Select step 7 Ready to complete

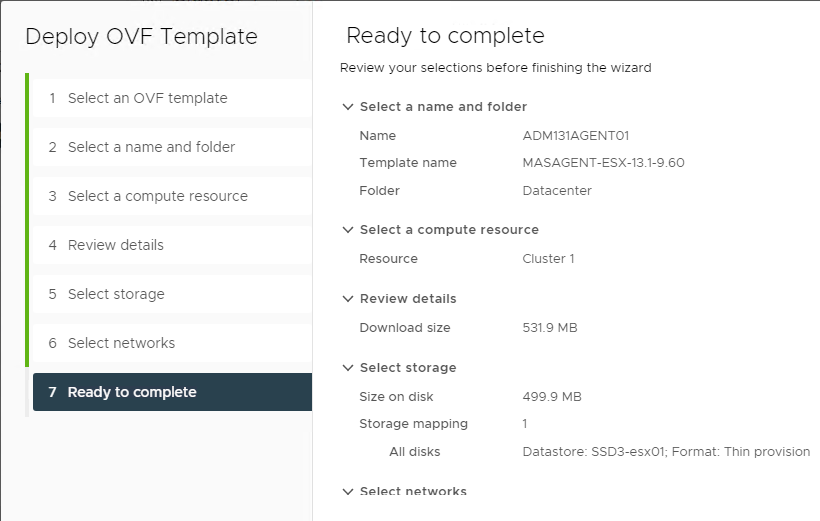pos(173,392)
